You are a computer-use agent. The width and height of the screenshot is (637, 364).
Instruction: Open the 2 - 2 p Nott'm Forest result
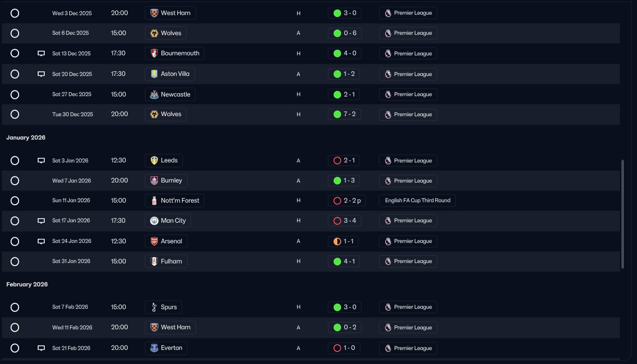(347, 201)
